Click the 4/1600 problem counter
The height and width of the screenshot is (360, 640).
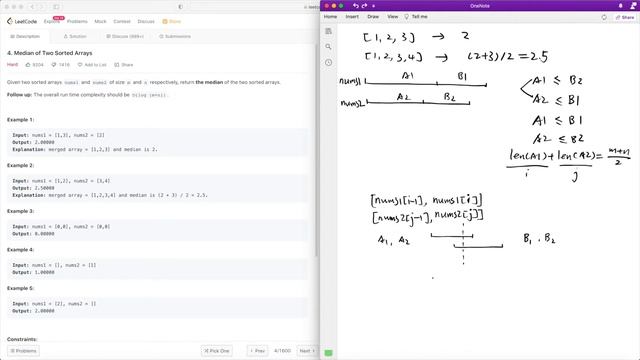click(x=282, y=351)
